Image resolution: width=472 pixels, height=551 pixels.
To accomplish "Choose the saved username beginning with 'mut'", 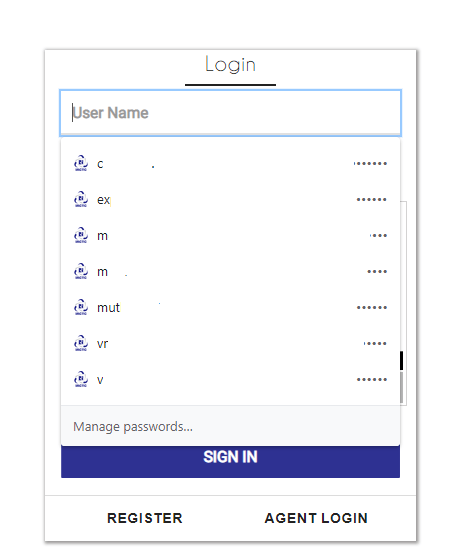I will point(230,307).
